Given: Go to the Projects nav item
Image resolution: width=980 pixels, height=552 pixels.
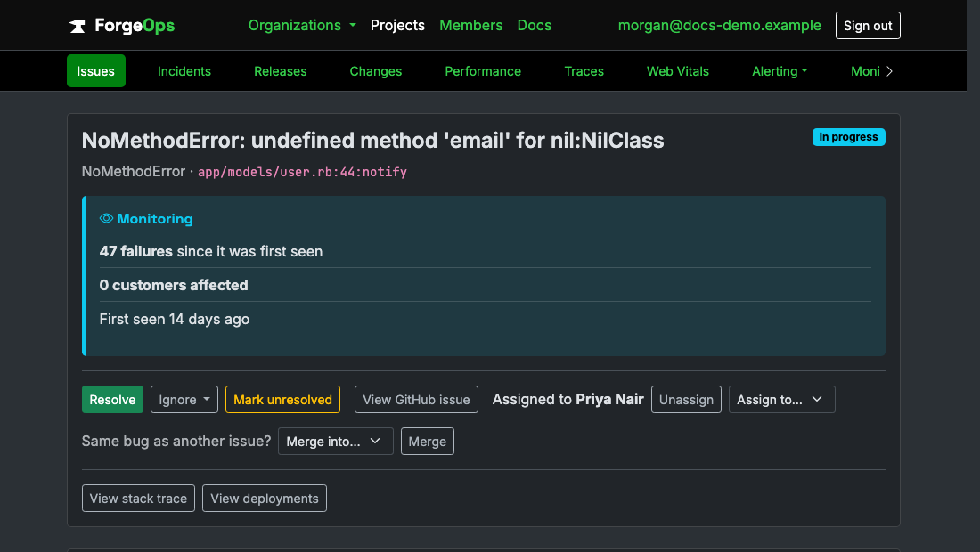Looking at the screenshot, I should (x=397, y=26).
